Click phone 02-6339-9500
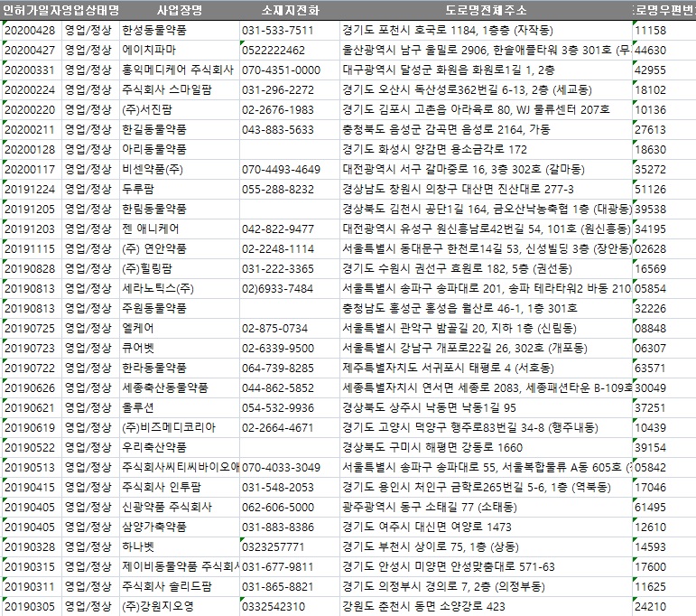This screenshot has height=616, width=696. 290,348
